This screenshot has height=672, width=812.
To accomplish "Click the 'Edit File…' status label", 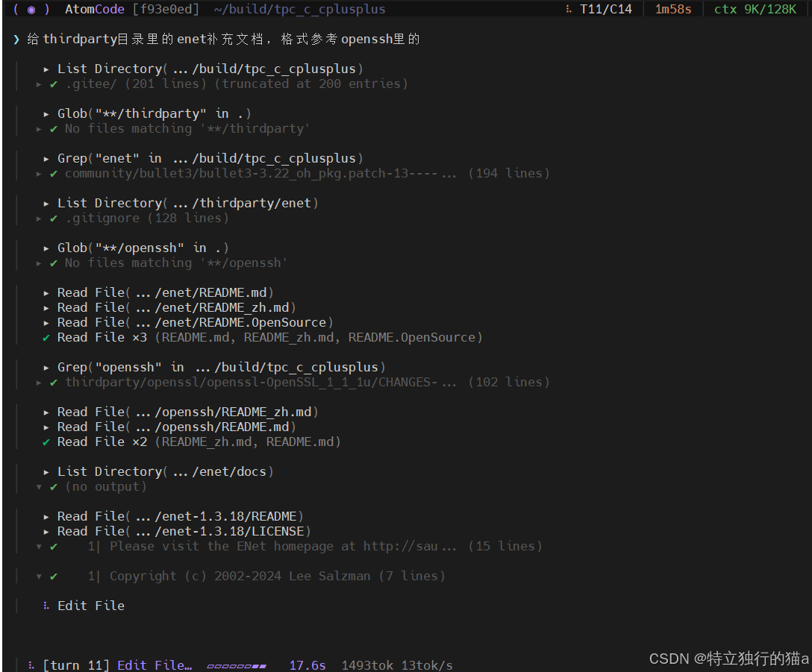I will coord(154,665).
